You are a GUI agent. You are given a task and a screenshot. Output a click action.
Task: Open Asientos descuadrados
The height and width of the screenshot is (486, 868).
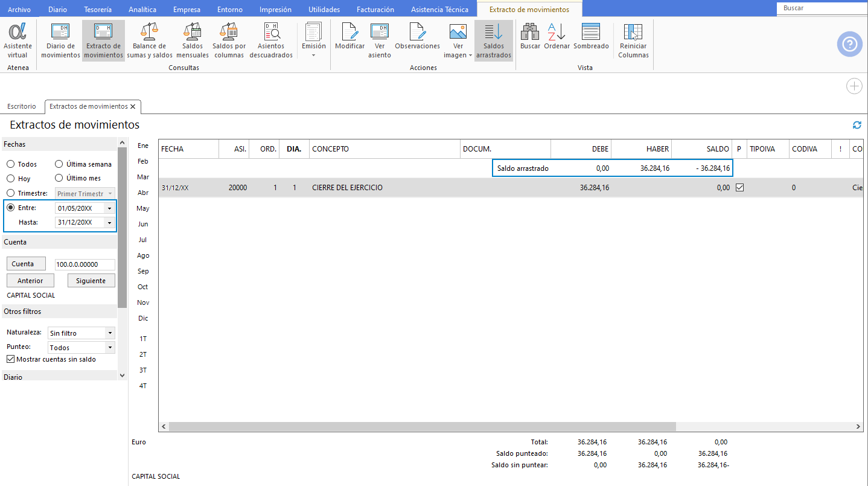(271, 41)
